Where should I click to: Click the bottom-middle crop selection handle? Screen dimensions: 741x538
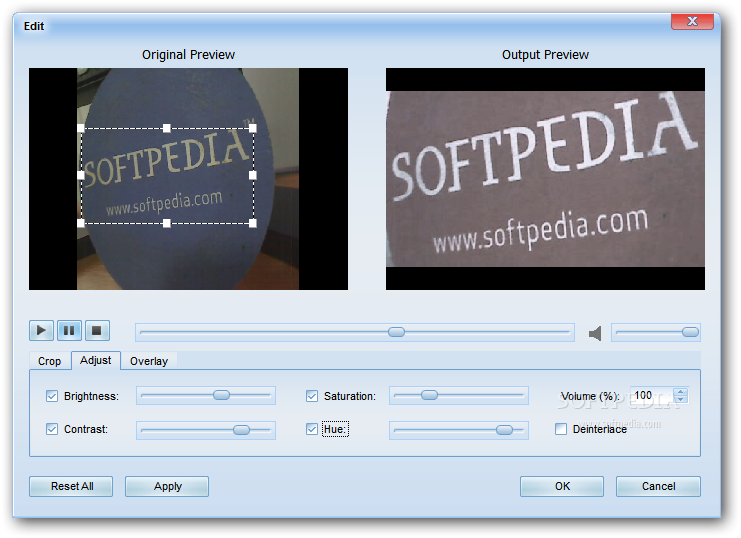(167, 223)
